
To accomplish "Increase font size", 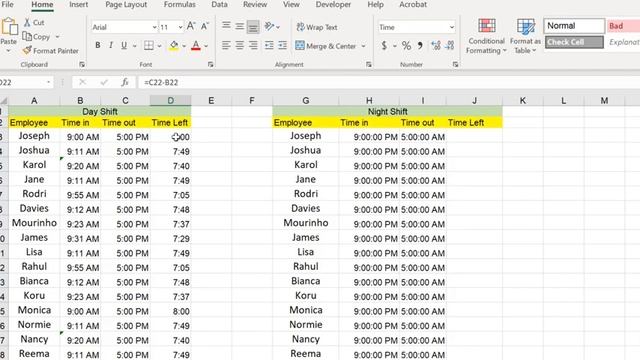I will click(191, 27).
